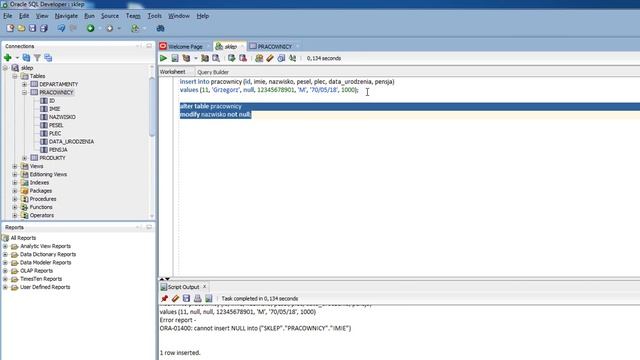Click the green plus New Connection icon
The height and width of the screenshot is (360, 640).
click(8, 58)
